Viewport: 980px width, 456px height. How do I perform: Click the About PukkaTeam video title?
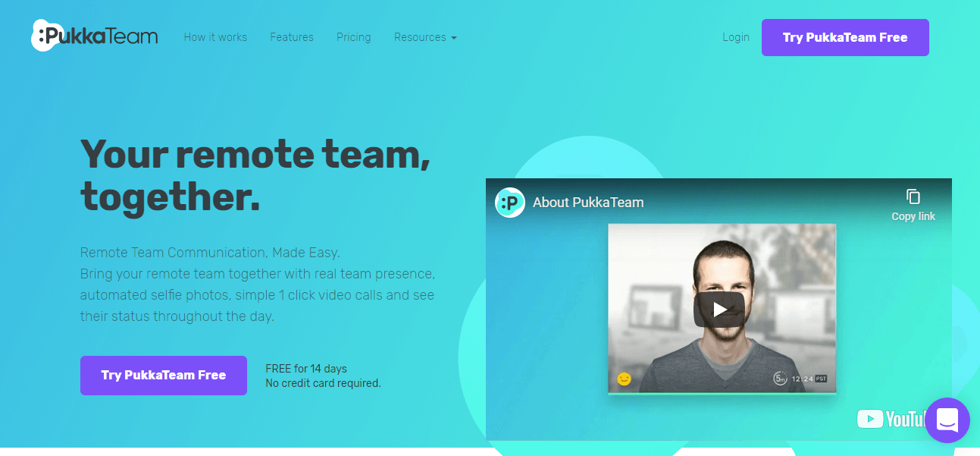(x=588, y=203)
